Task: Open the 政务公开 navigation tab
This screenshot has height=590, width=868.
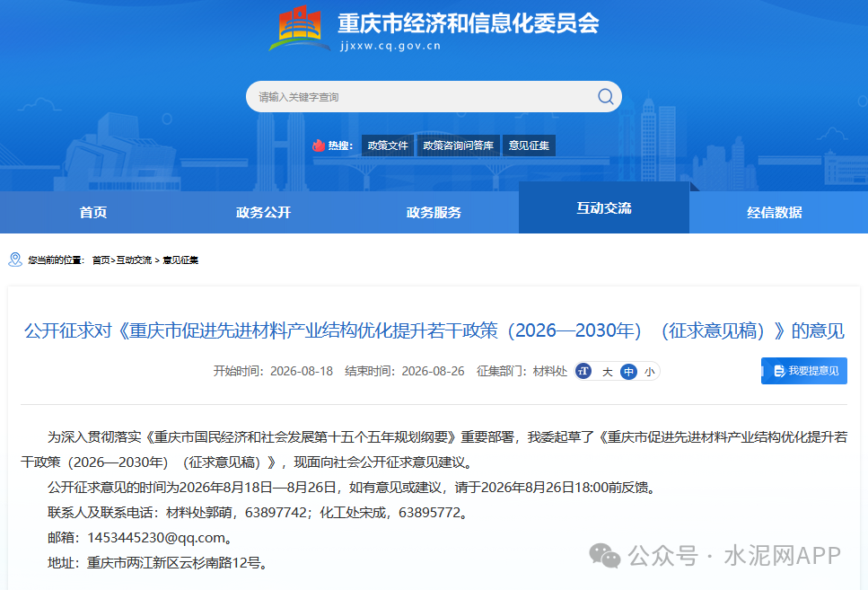Action: click(x=264, y=212)
